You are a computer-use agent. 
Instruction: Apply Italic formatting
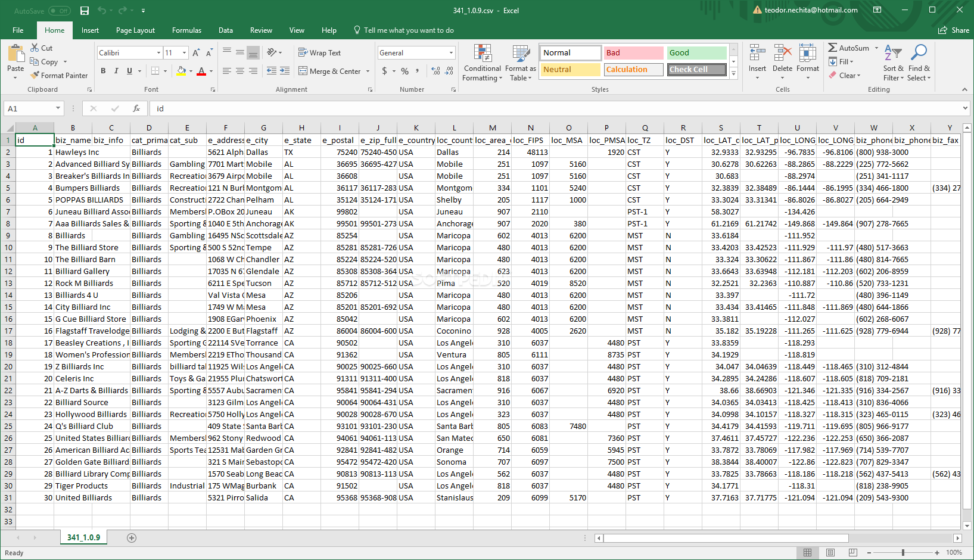click(116, 71)
